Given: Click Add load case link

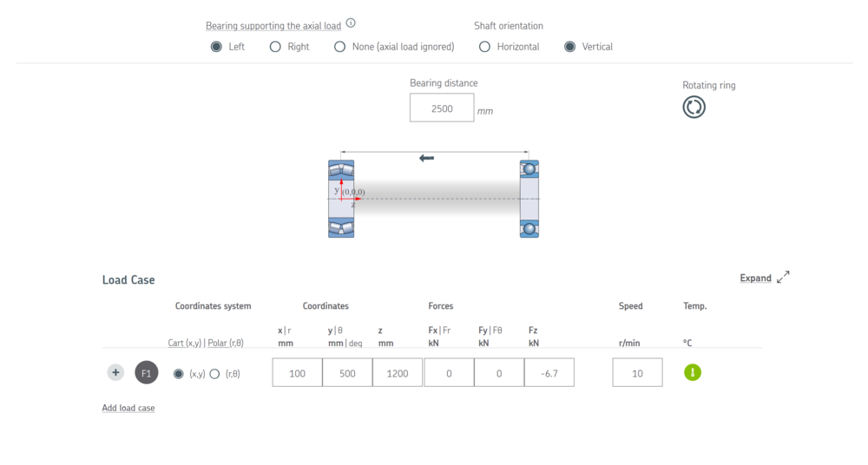Looking at the screenshot, I should click(x=128, y=408).
